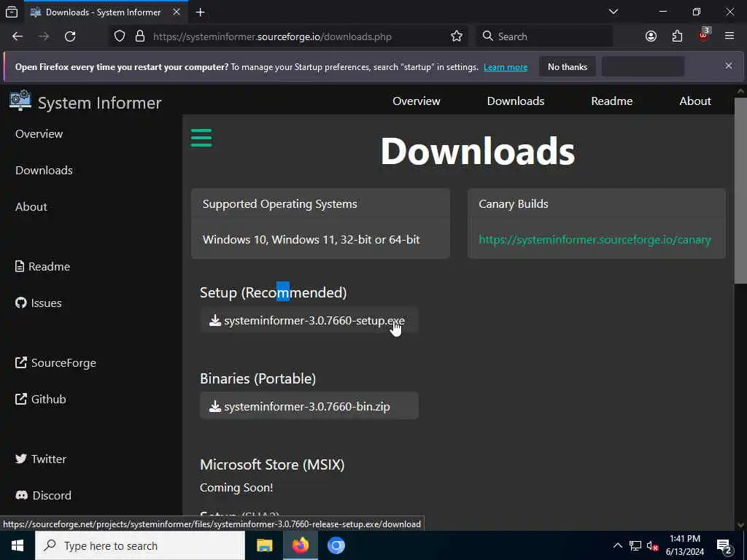Open Readme in the left sidebar

(42, 266)
